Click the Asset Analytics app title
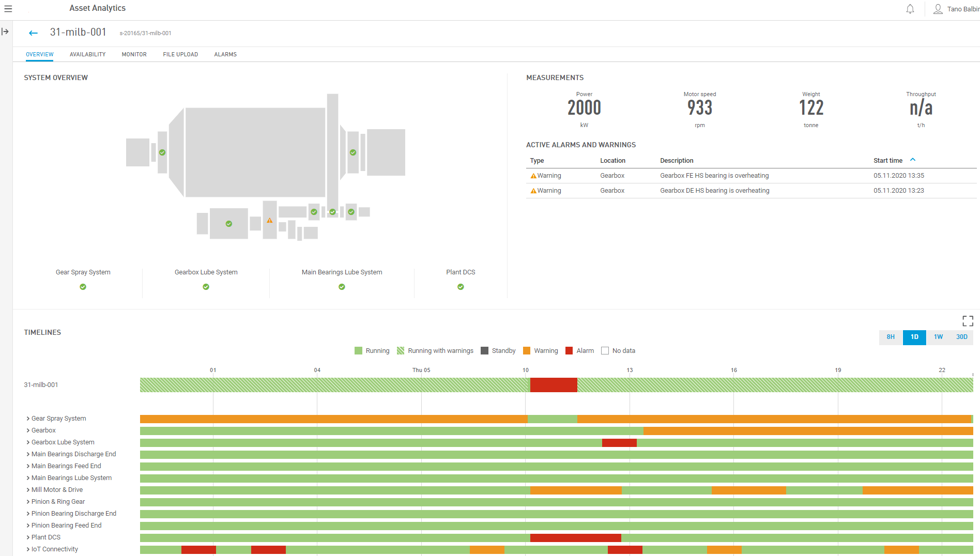Viewport: 980px width, 556px height. [98, 8]
